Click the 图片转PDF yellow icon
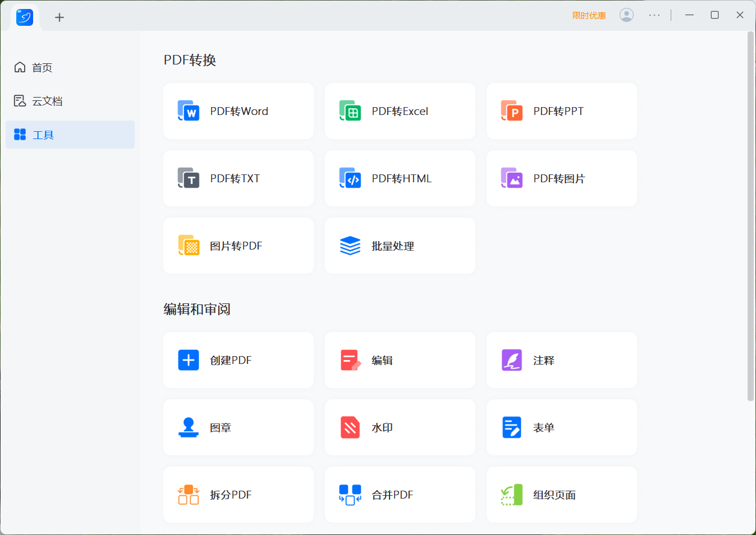 [x=189, y=246]
